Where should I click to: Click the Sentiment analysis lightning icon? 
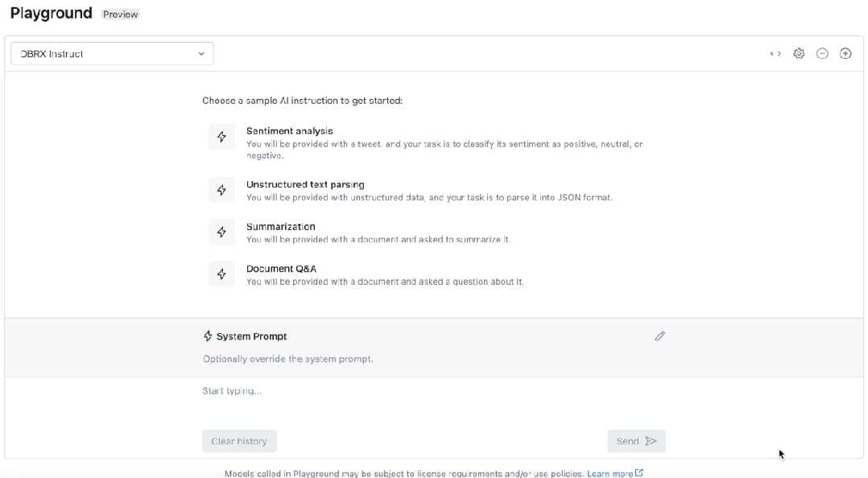click(221, 137)
